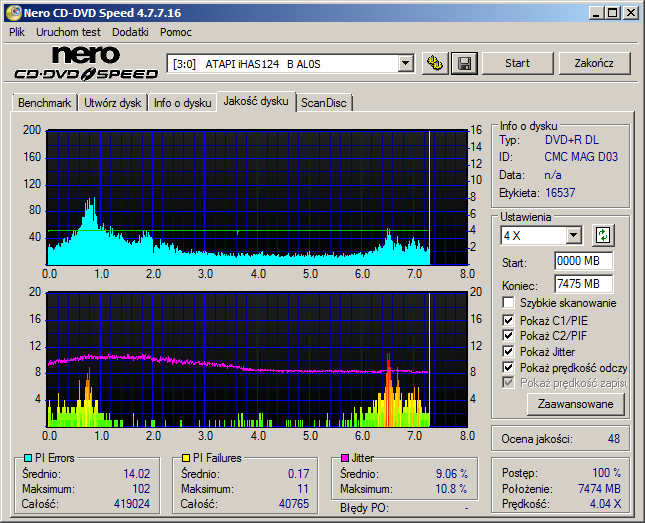Click the Błędy PO label

(x=364, y=508)
